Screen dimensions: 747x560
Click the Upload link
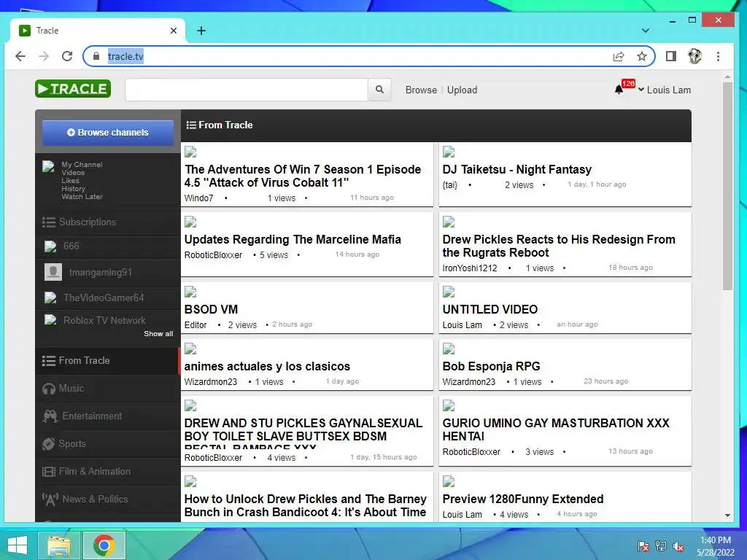click(462, 90)
